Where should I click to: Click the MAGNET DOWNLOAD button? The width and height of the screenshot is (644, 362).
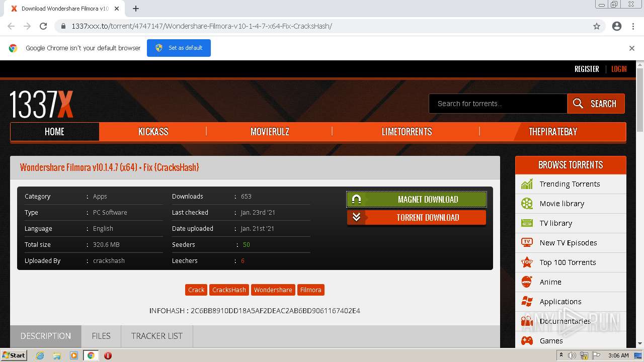coord(417,200)
